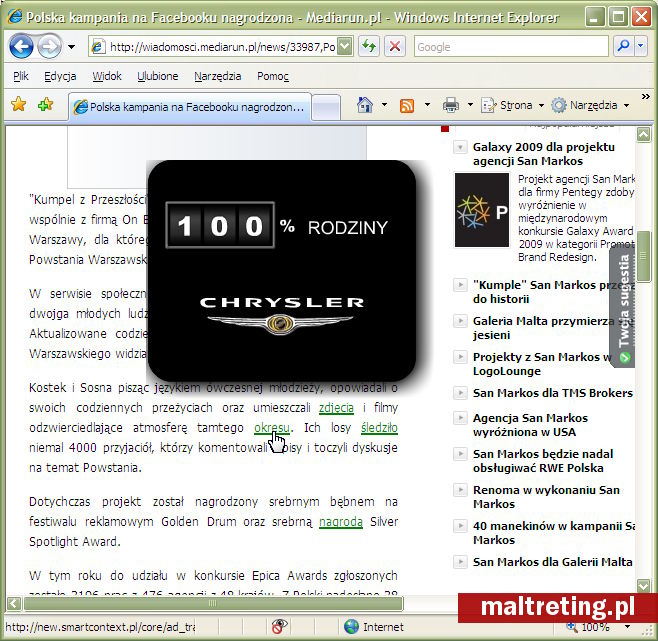Expand San Markos dla Galerii Malta arrow
Screen dimensions: 658x641
coord(460,562)
